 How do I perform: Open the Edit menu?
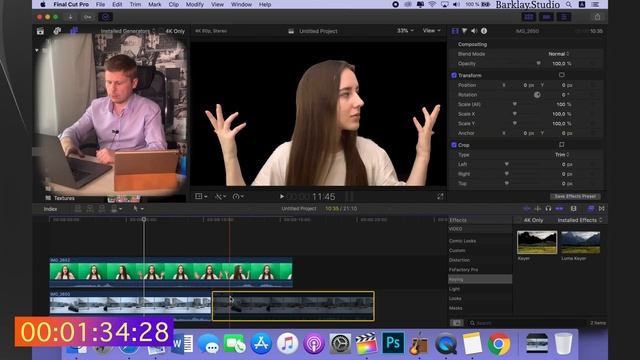(117, 4)
